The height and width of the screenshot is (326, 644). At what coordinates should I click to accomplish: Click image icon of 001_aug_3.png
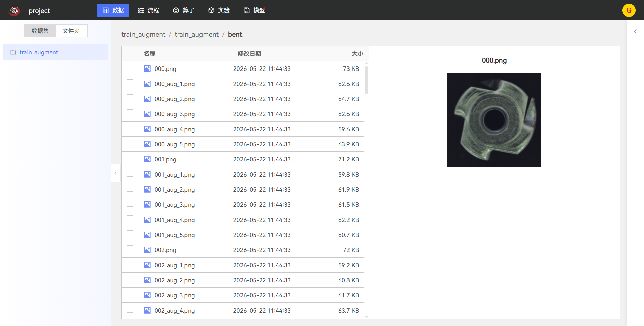(x=147, y=204)
